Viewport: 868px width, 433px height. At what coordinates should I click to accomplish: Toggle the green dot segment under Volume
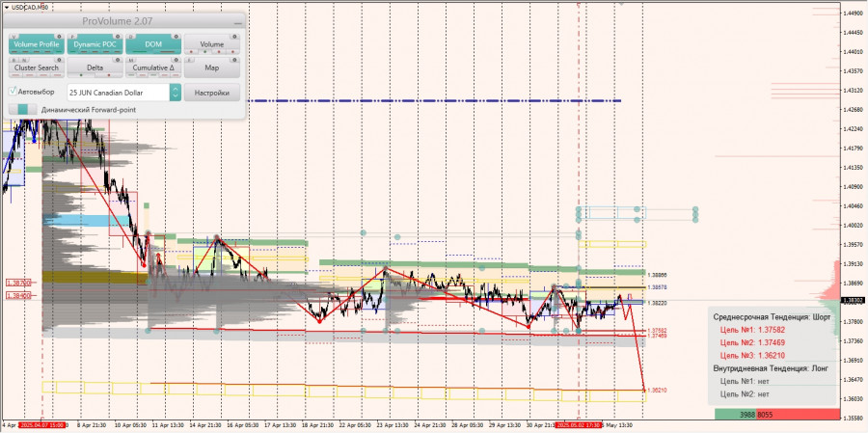pyautogui.click(x=205, y=52)
